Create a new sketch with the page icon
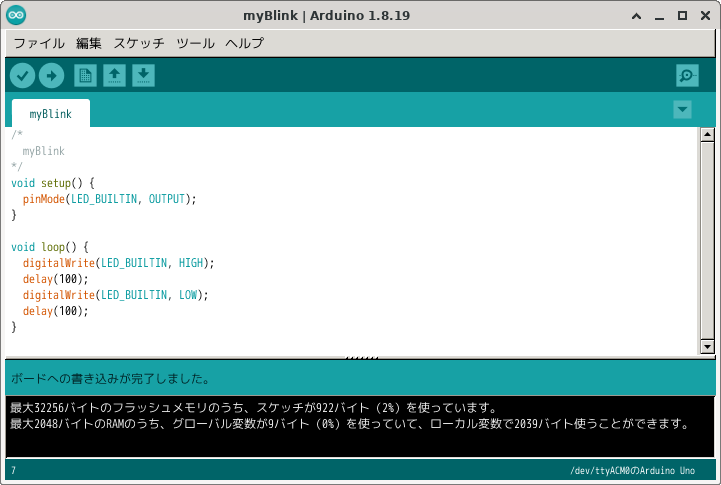The width and height of the screenshot is (721, 485). (86, 75)
